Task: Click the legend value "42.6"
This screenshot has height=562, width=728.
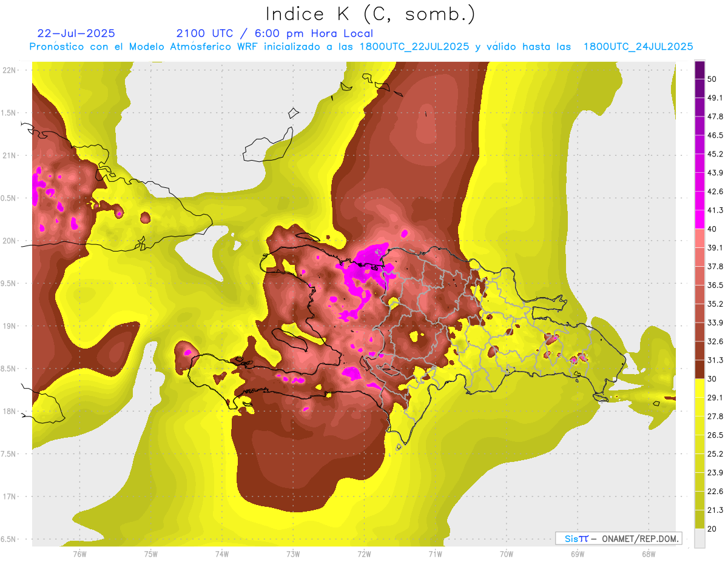Action: pyautogui.click(x=715, y=192)
